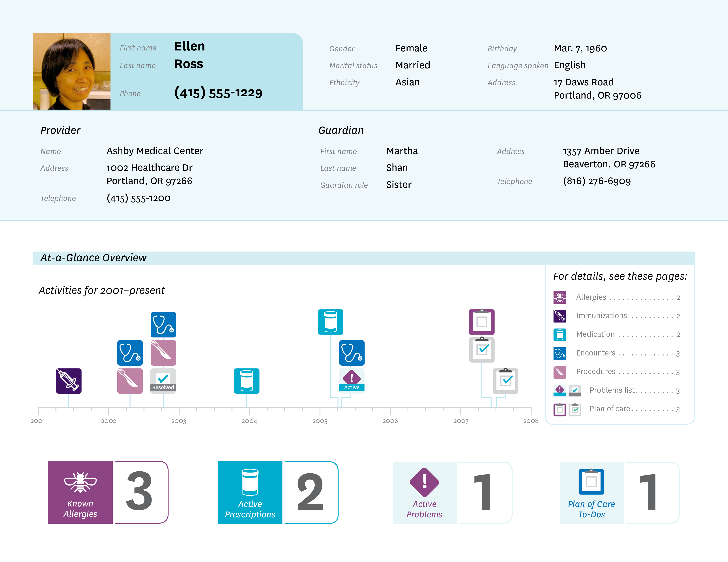Click the 2006 marker on the timeline
The width and height of the screenshot is (728, 562).
tap(390, 421)
